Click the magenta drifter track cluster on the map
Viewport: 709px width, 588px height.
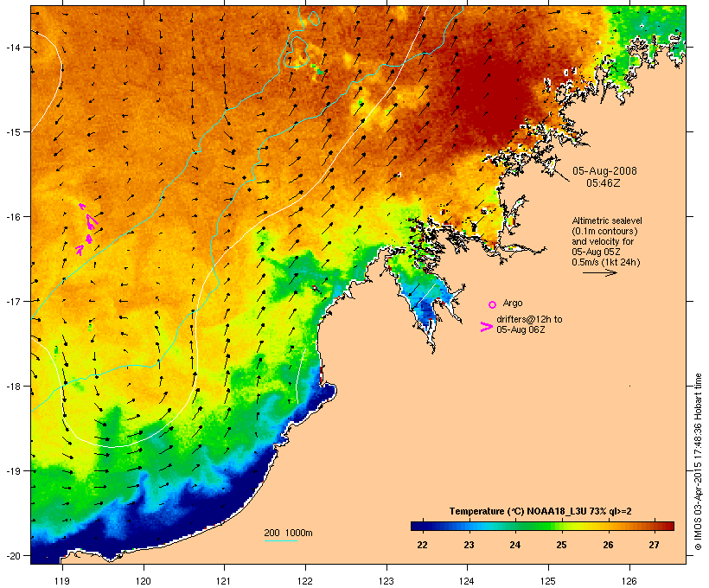click(x=87, y=229)
